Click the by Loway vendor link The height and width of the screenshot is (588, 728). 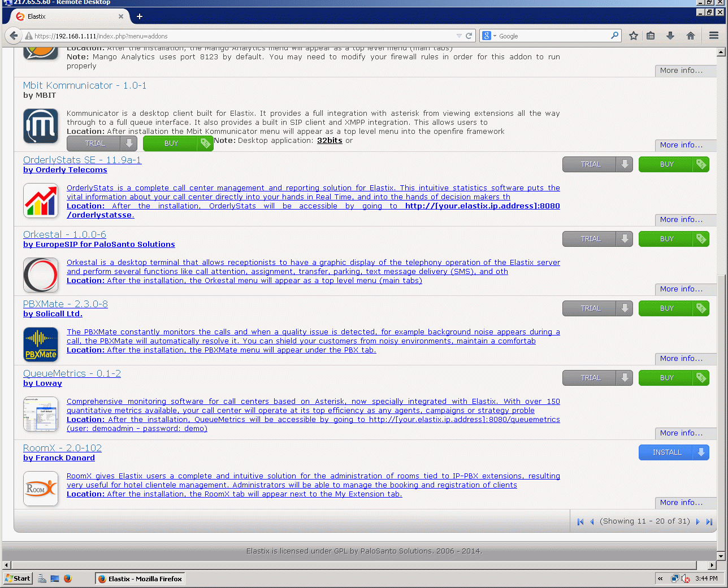(x=42, y=384)
